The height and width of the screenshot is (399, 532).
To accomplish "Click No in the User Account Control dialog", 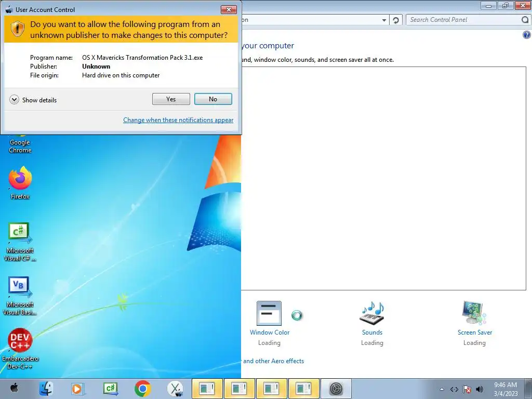I will 213,99.
